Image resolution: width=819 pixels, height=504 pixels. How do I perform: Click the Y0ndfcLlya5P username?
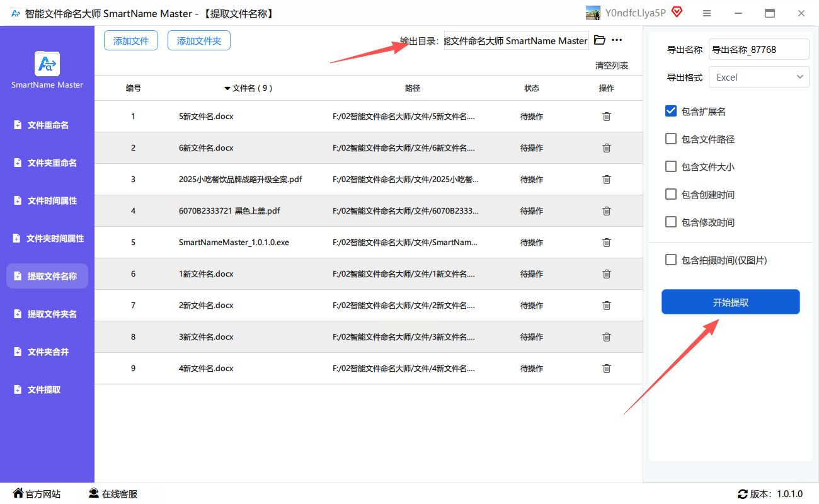[x=636, y=13]
